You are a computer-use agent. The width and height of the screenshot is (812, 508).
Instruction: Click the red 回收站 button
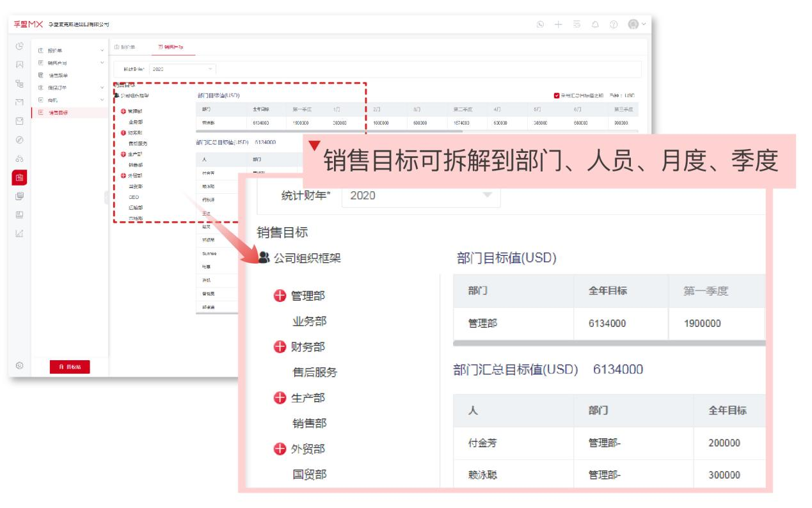[x=69, y=367]
